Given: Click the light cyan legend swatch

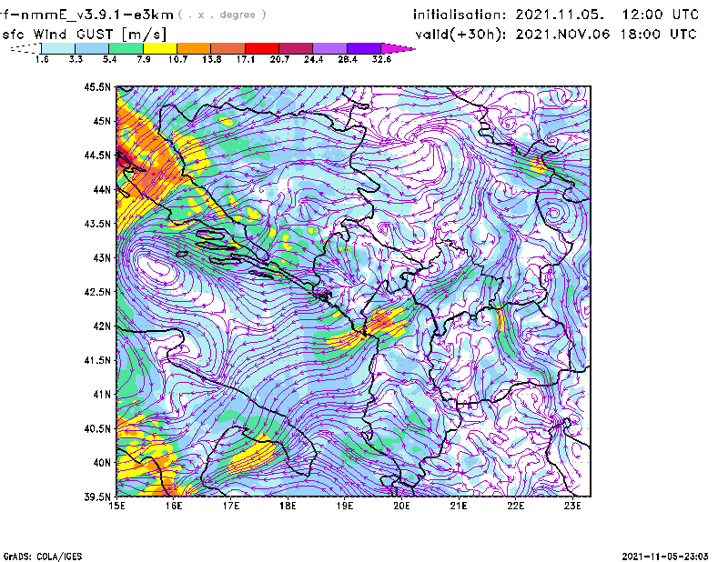Looking at the screenshot, I should pos(58,48).
